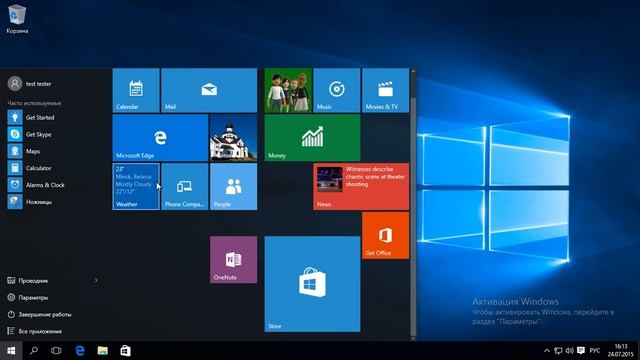
Task: Open the Phone Companion tile
Action: [x=185, y=187]
